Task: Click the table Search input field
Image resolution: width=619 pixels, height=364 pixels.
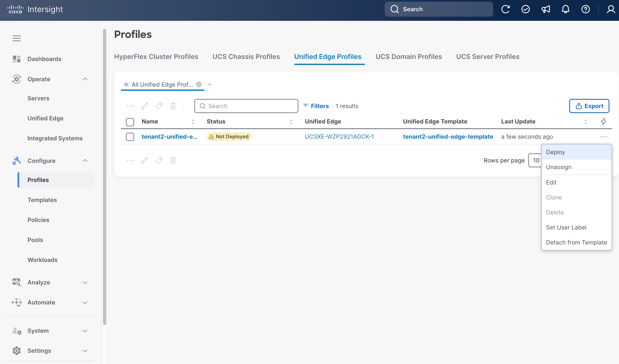Action: point(246,106)
